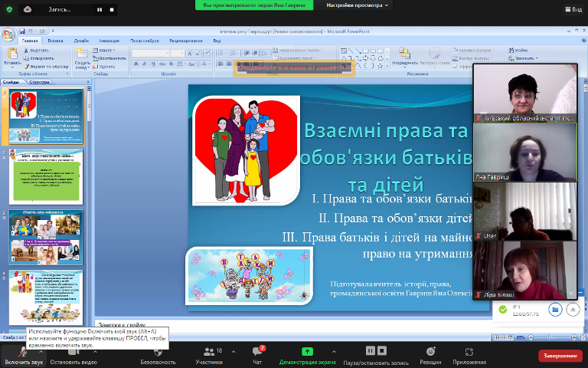
Task: Click the Save floppy icon in PowerPoint
Action: 22,31
